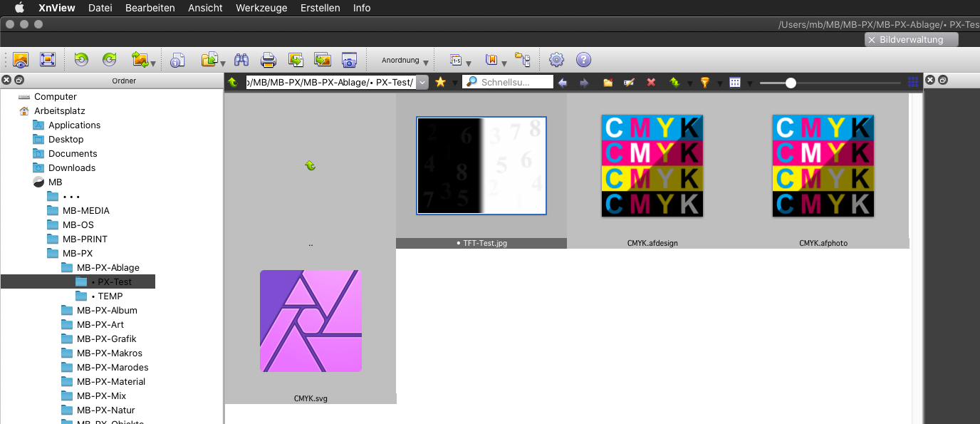Close the Bildverwaltung tab
The width and height of the screenshot is (980, 424).
[x=872, y=40]
